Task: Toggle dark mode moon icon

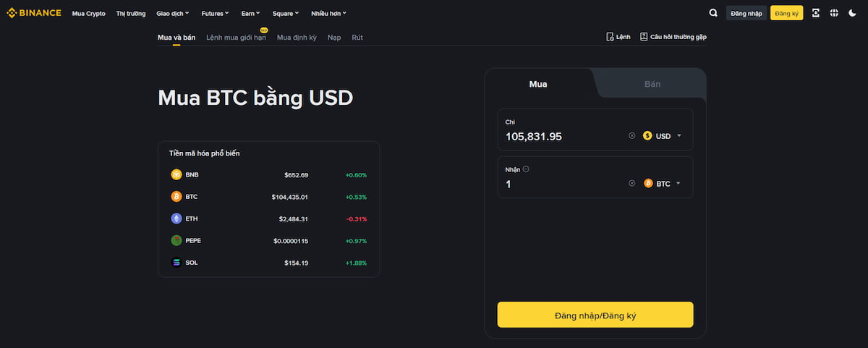Action: [853, 13]
